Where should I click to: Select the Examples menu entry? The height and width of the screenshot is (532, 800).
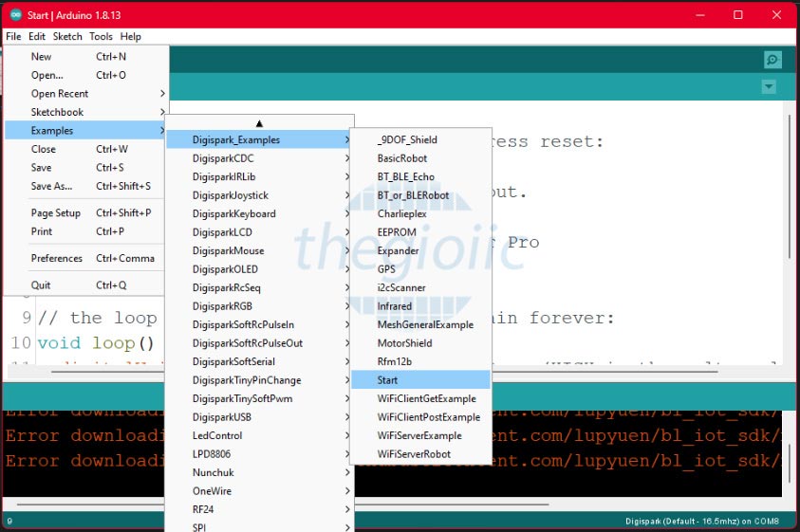pyautogui.click(x=86, y=130)
